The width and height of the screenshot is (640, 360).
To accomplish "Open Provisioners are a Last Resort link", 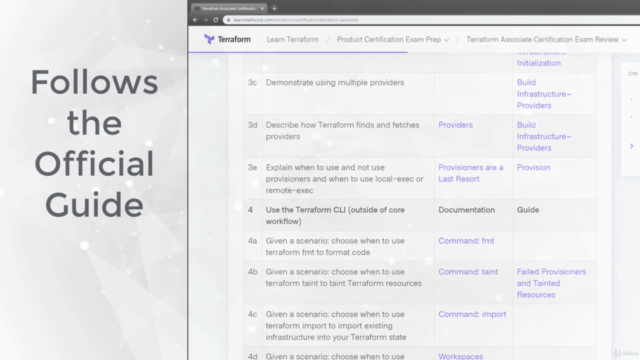I will [x=471, y=173].
